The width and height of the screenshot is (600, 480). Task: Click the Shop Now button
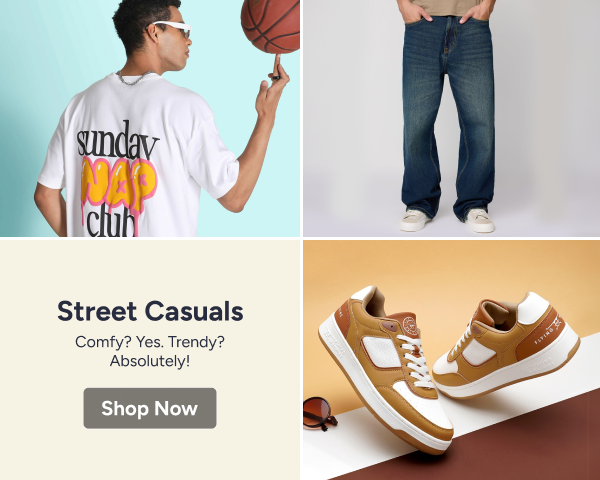tap(150, 408)
